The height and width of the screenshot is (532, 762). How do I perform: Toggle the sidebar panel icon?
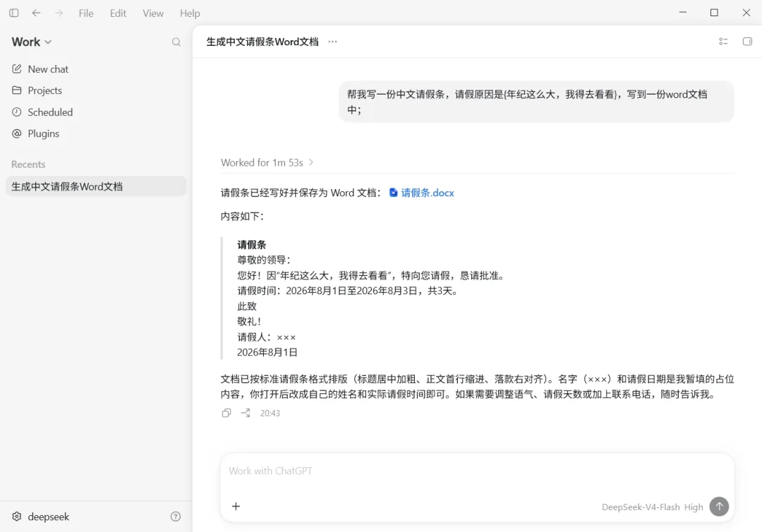tap(14, 13)
